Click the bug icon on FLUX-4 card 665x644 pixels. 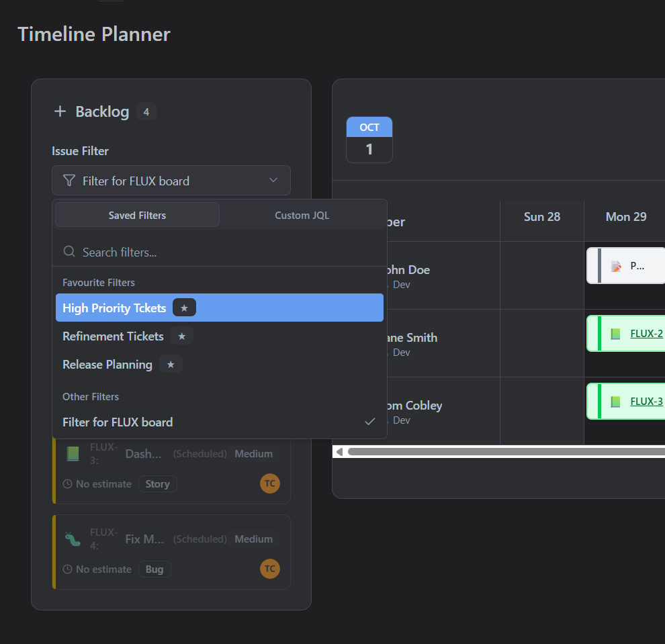point(73,539)
